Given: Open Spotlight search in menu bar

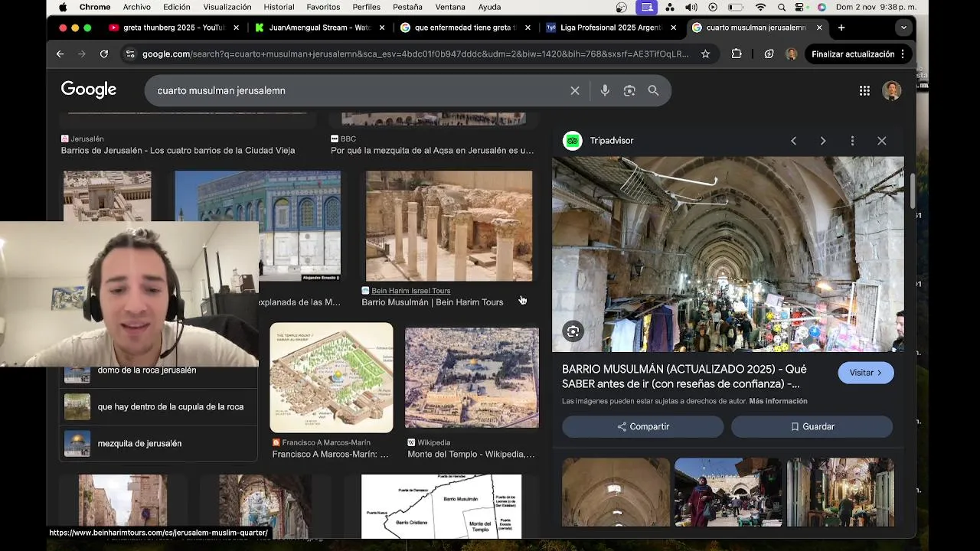Looking at the screenshot, I should 782,7.
